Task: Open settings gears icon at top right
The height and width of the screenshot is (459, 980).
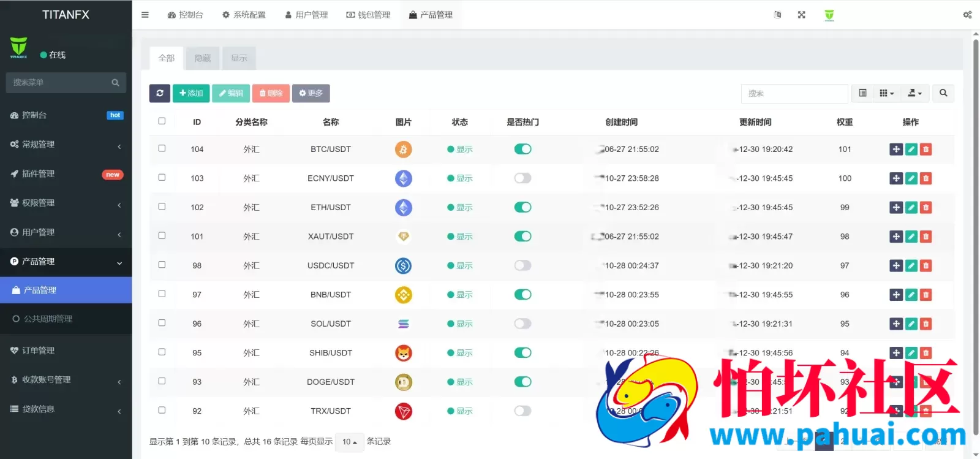Action: click(x=967, y=15)
